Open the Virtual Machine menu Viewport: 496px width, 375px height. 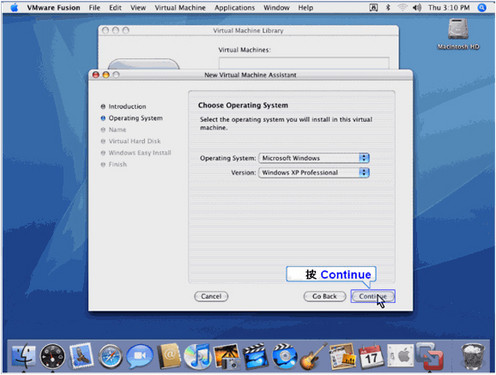pyautogui.click(x=180, y=7)
